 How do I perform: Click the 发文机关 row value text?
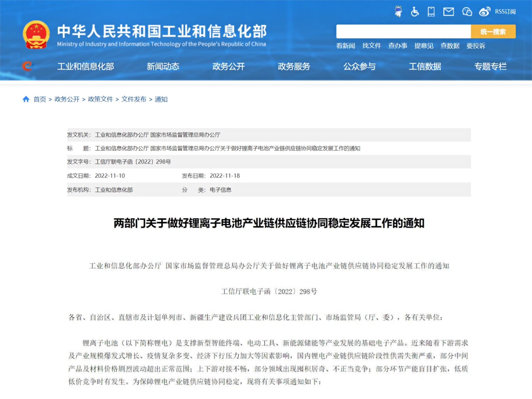click(158, 135)
